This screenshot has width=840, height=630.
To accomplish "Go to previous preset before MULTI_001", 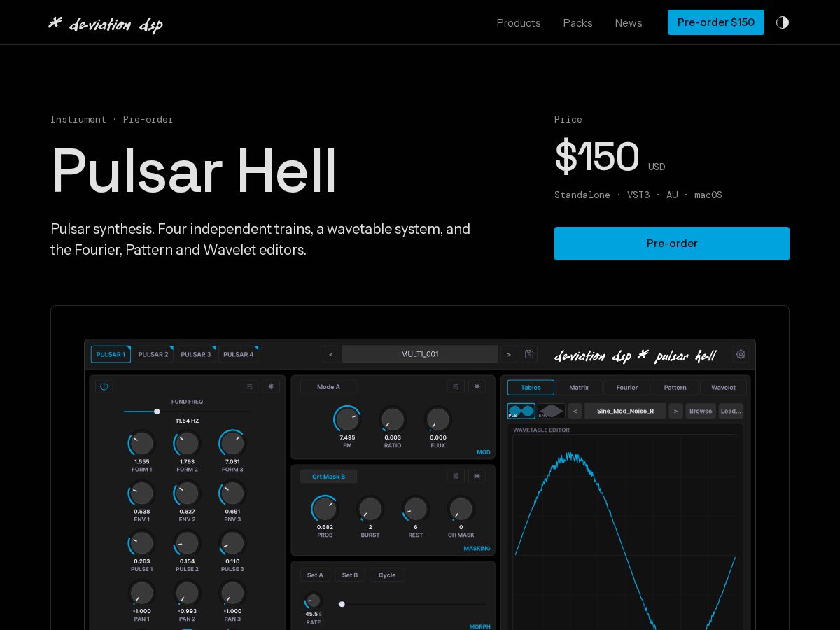I will click(x=331, y=354).
